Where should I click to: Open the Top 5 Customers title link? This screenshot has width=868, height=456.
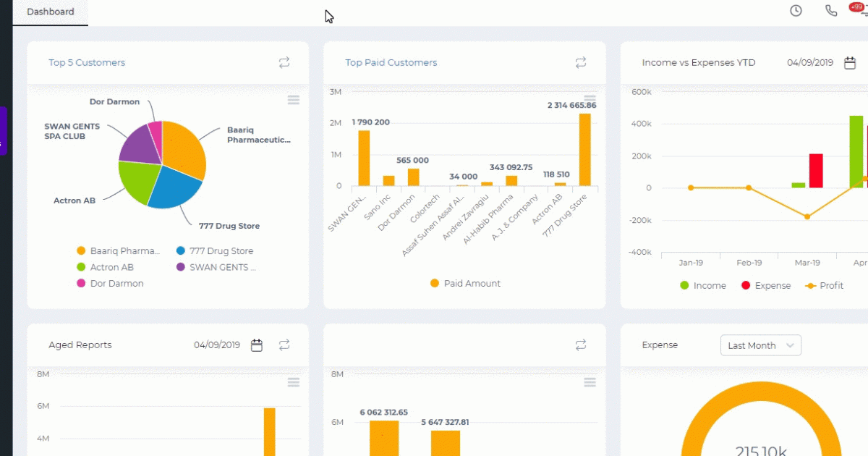(87, 63)
